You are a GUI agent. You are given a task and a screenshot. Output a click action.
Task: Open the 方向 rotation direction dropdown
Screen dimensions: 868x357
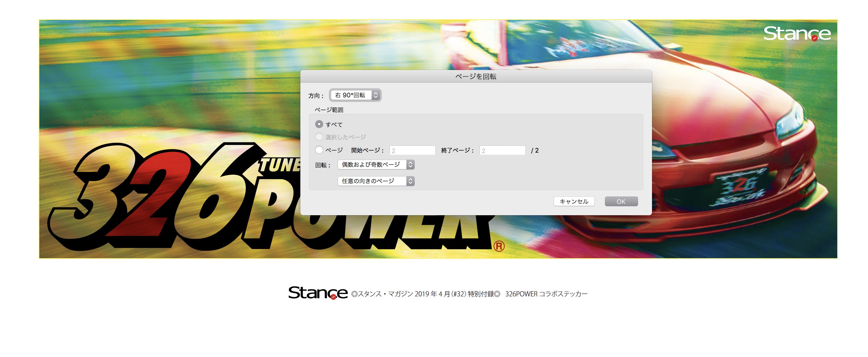(x=355, y=95)
